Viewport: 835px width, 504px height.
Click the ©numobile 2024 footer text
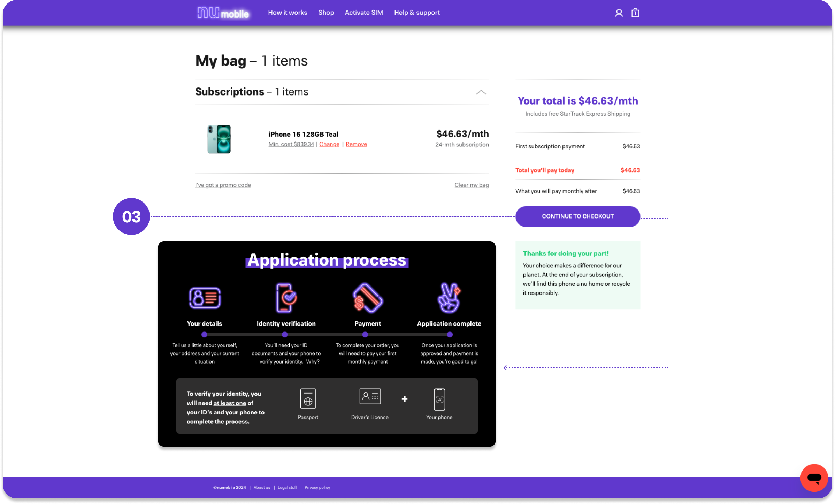pyautogui.click(x=229, y=487)
